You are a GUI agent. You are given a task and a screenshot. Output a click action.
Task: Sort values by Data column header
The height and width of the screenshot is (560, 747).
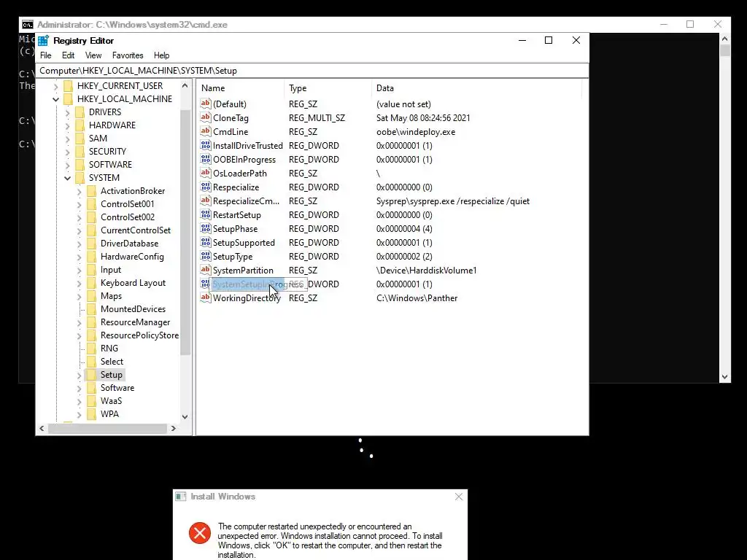click(476, 88)
